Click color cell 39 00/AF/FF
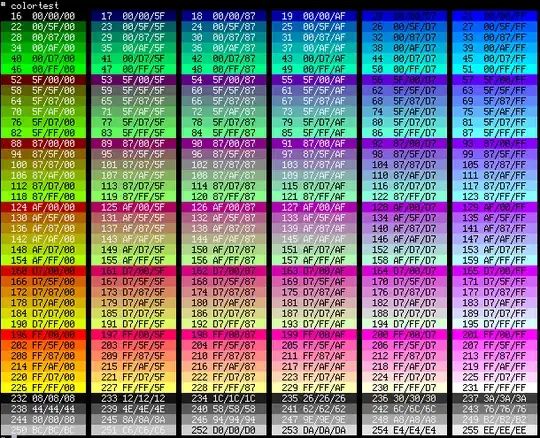This screenshot has width=540, height=438. coord(495,48)
